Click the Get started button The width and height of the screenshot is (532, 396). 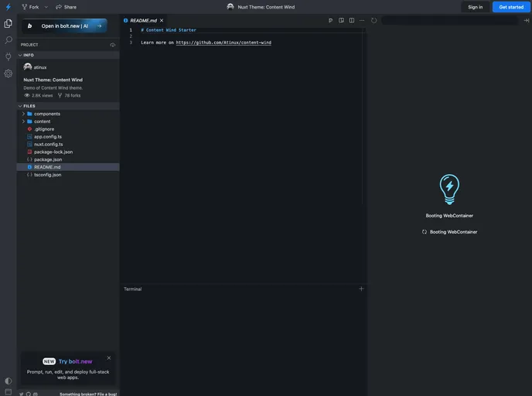pos(511,7)
